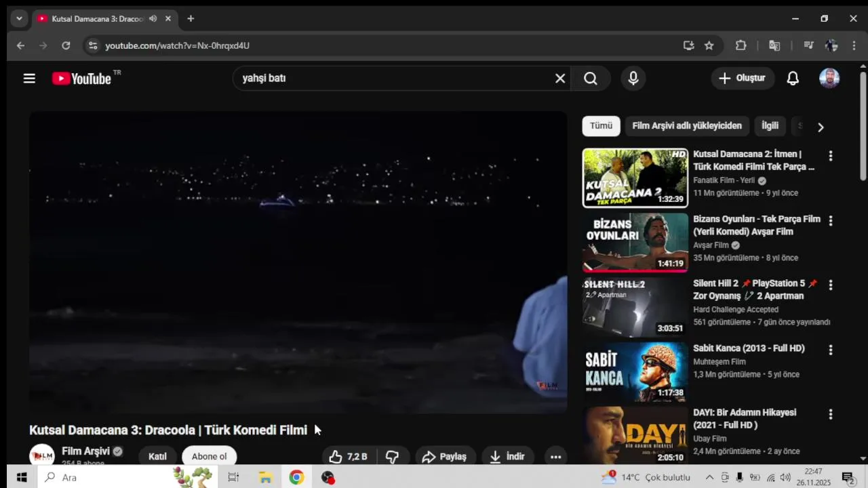Image resolution: width=868 pixels, height=488 pixels.
Task: Select the Tümü filter chip
Action: 601,126
